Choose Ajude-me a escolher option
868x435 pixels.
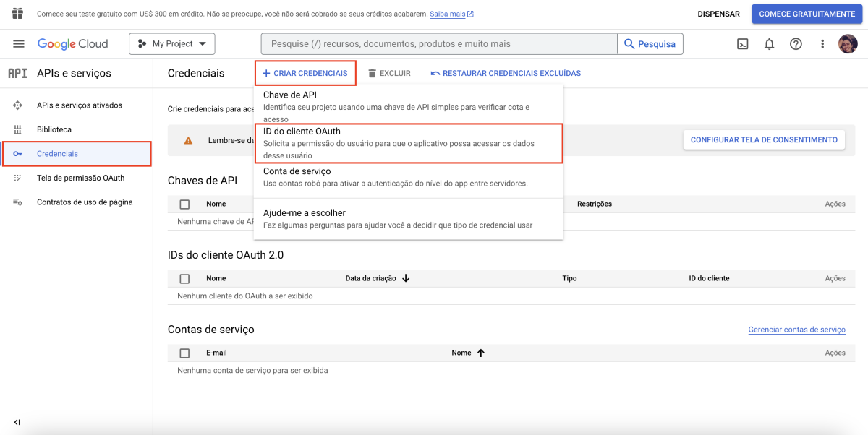pyautogui.click(x=408, y=219)
